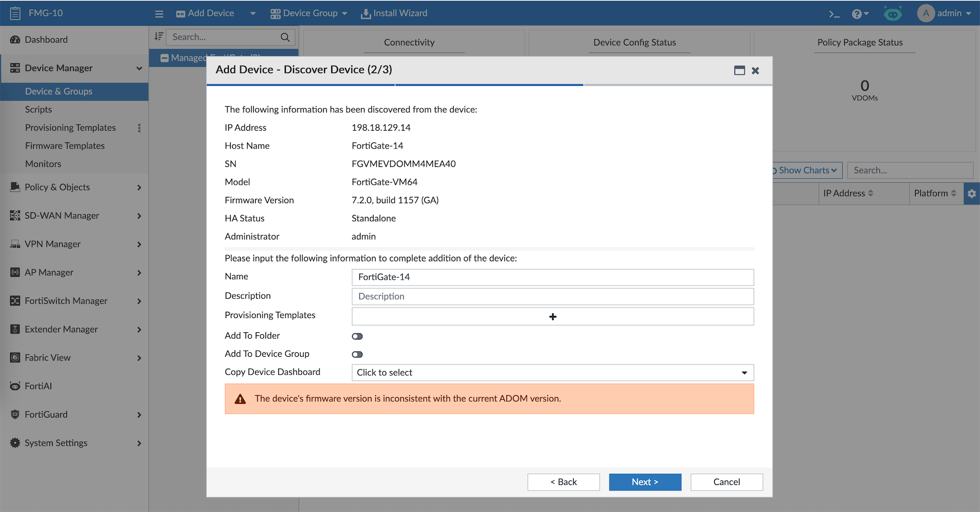Expand Policy & Objects in sidebar
The image size is (980, 512).
75,187
